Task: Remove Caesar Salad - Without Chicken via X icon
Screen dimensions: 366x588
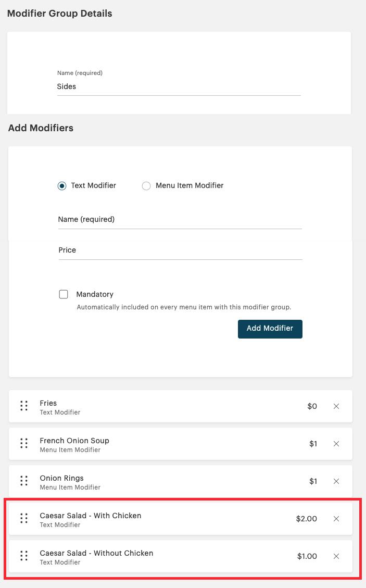Action: [336, 556]
